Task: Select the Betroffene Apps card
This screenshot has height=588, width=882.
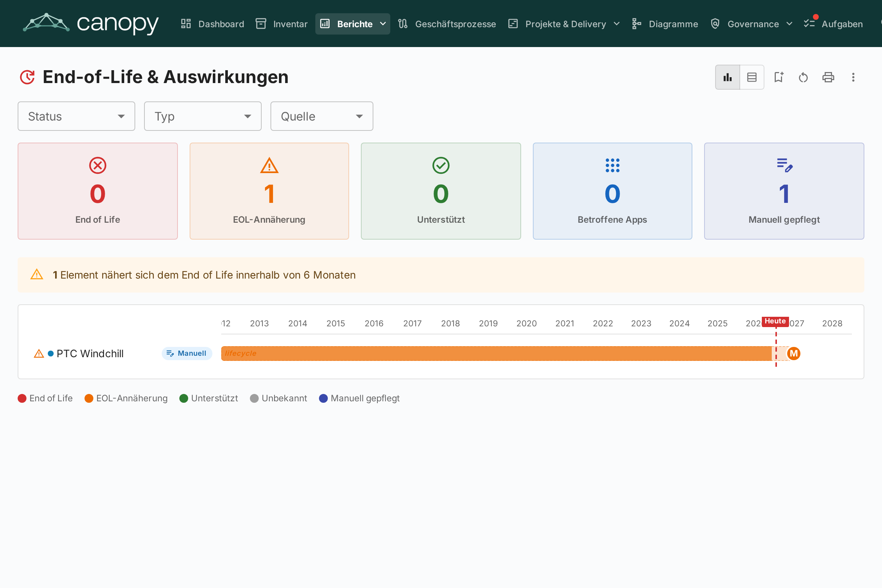Action: (x=612, y=191)
